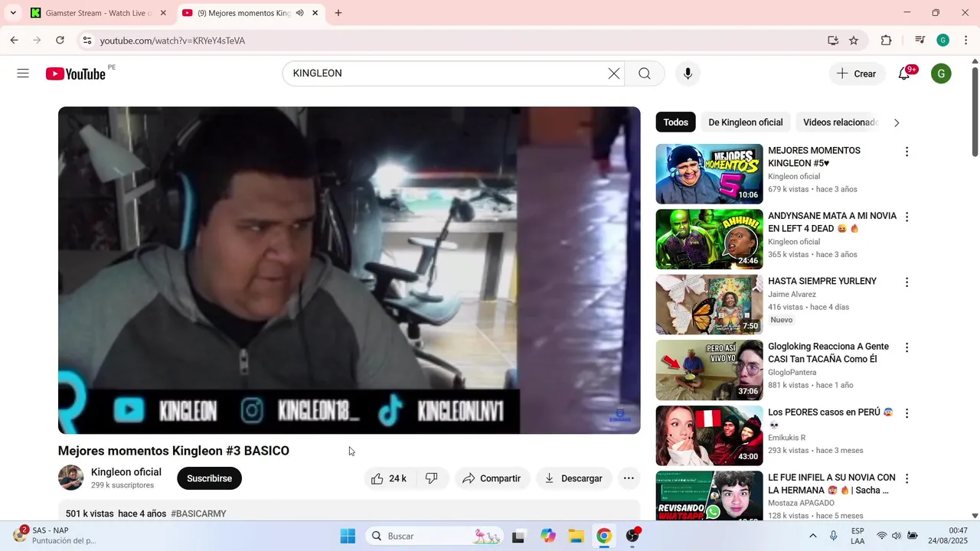
Task: Select the Todos filter chip
Action: click(x=675, y=122)
